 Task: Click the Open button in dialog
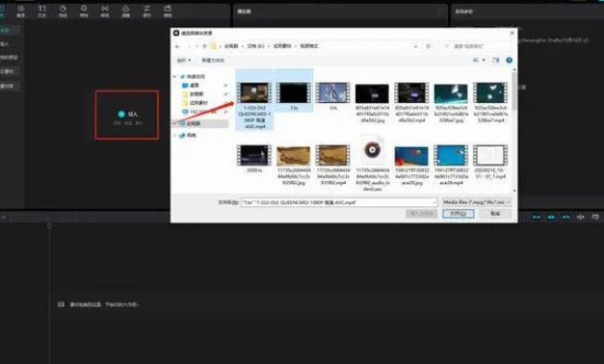458,214
